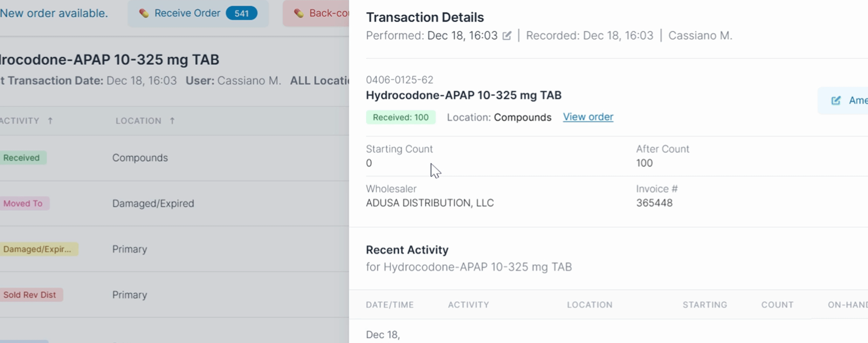Click the edit icon beside the Performed date
The image size is (868, 343).
coord(506,35)
